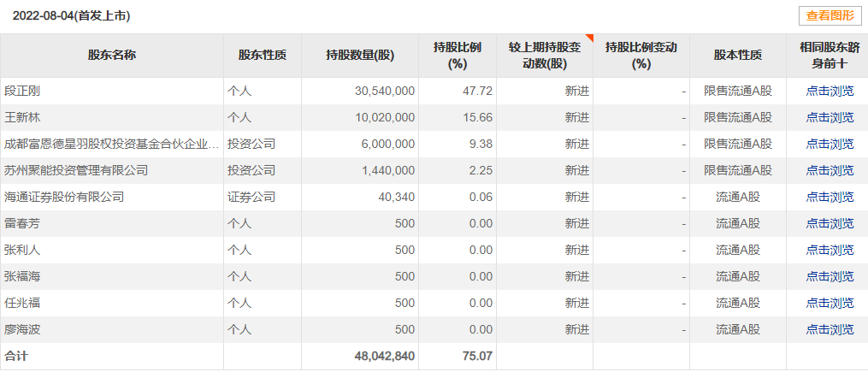The image size is (868, 372).
Task: Select shareholder name 段正刚
Action: pyautogui.click(x=22, y=91)
